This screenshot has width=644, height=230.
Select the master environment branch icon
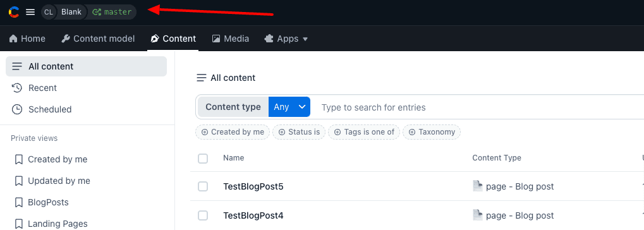point(97,12)
